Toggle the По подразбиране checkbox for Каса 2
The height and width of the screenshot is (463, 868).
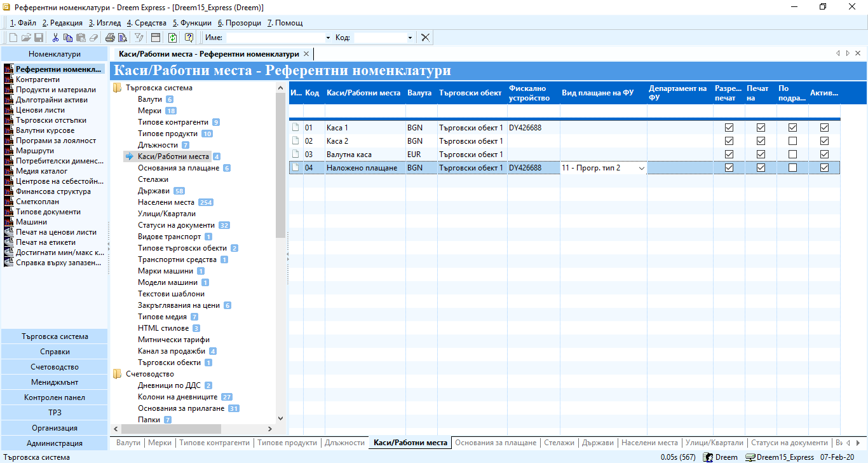tap(792, 141)
